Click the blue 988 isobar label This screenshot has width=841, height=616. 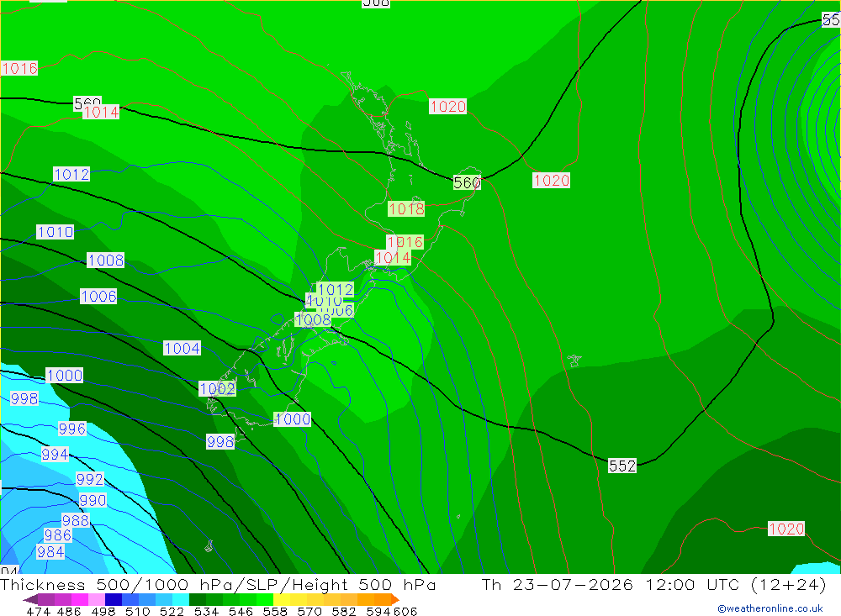76,520
